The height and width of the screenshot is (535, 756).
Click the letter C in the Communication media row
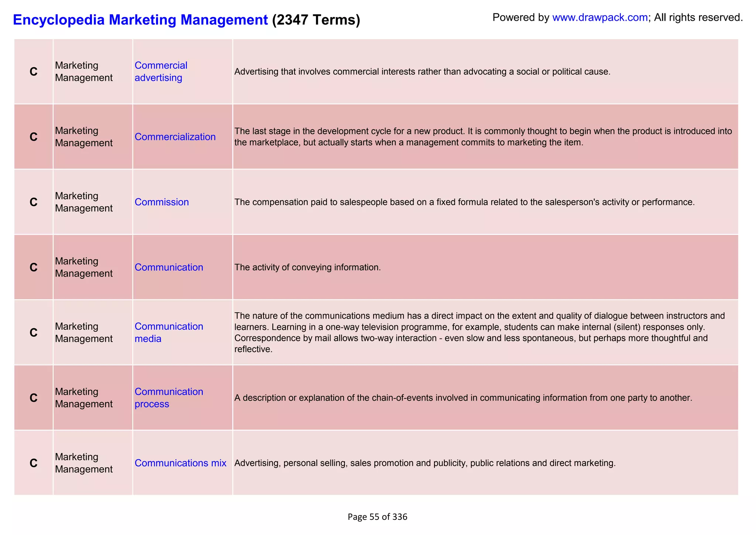[x=34, y=333]
